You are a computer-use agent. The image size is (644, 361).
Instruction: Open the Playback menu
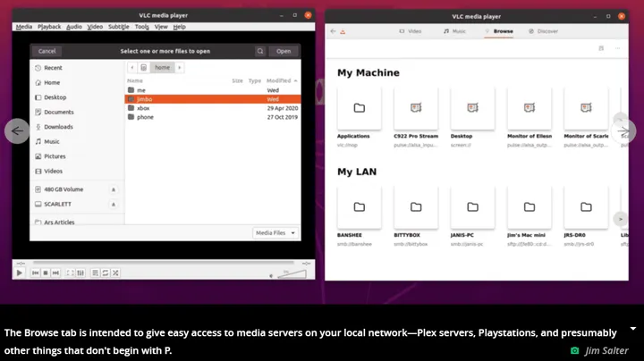click(49, 27)
